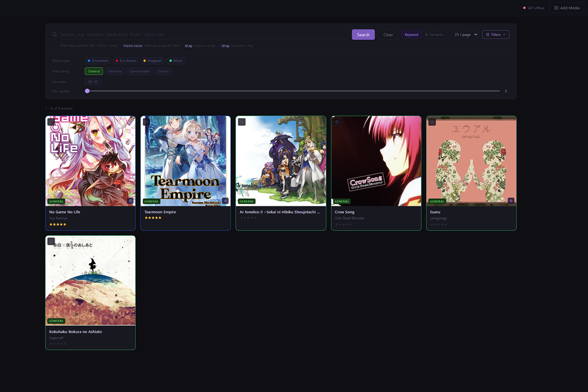Rate Euaru using its empty stars row
Image resolution: width=588 pixels, height=392 pixels.
click(439, 224)
